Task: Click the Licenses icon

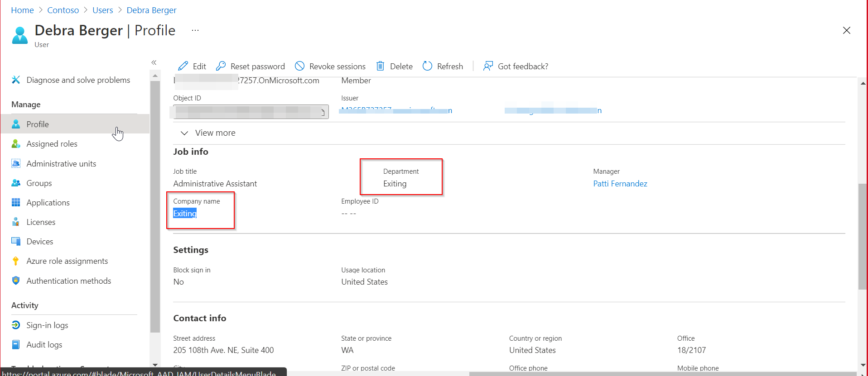Action: 16,222
